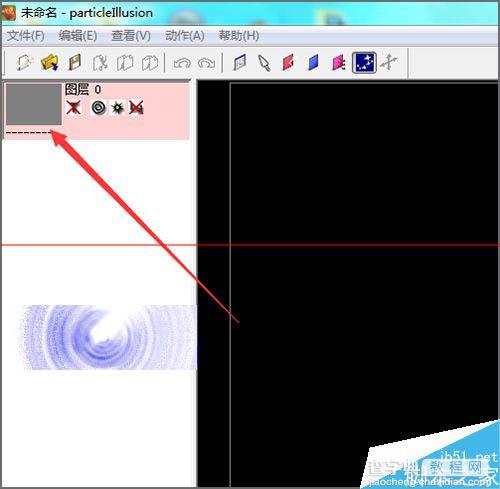Click the Undo arrow in the toolbar
The height and width of the screenshot is (489, 500).
point(182,63)
